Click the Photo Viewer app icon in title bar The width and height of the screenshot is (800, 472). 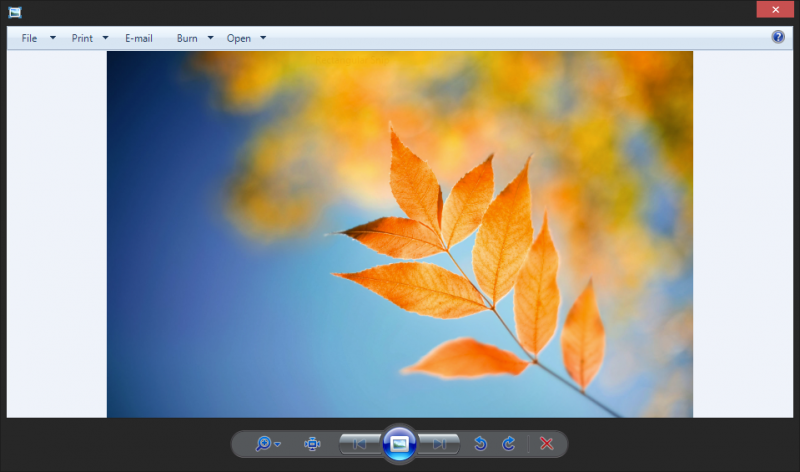click(x=15, y=12)
